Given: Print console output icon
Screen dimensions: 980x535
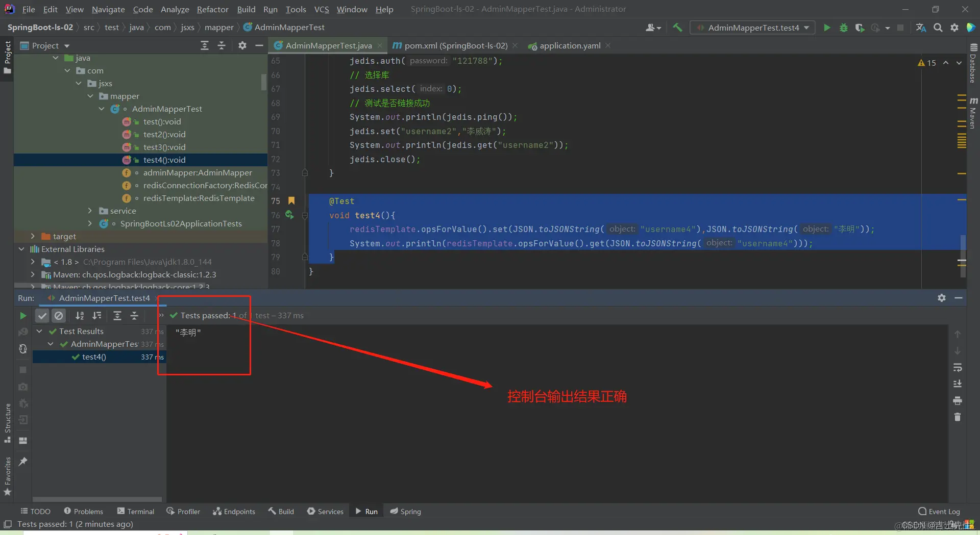Looking at the screenshot, I should 958,400.
